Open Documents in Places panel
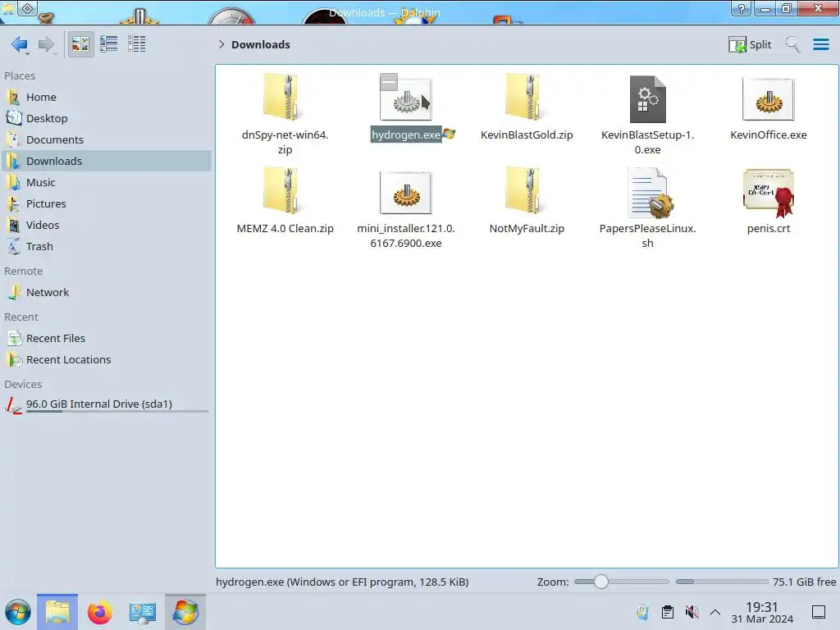840x630 pixels. coord(106,139)
